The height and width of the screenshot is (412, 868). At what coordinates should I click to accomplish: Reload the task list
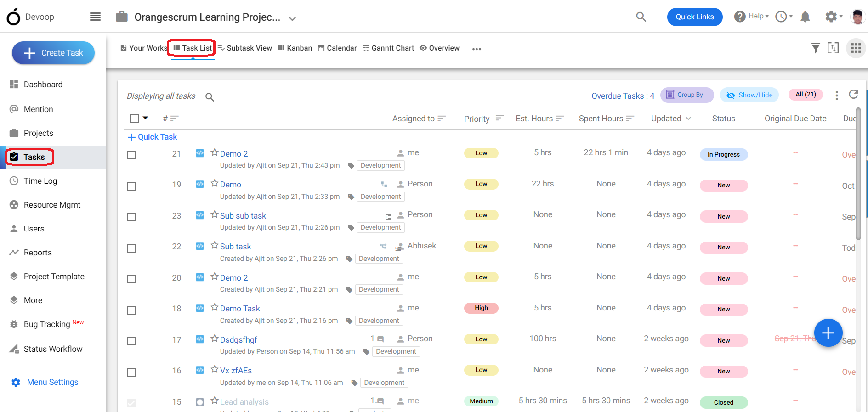[854, 94]
